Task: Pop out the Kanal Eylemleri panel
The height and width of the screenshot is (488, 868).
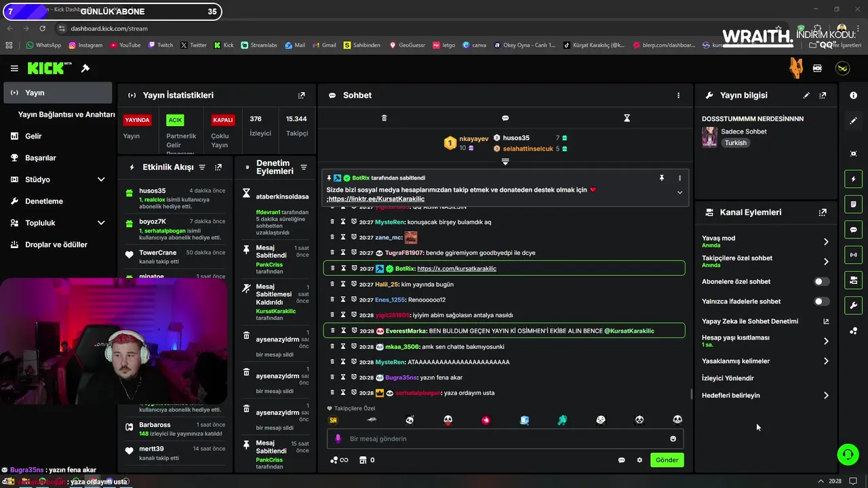Action: coord(823,212)
